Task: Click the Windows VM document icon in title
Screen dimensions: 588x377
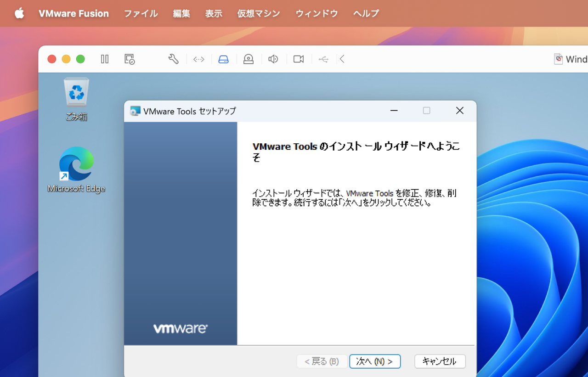Action: click(558, 59)
